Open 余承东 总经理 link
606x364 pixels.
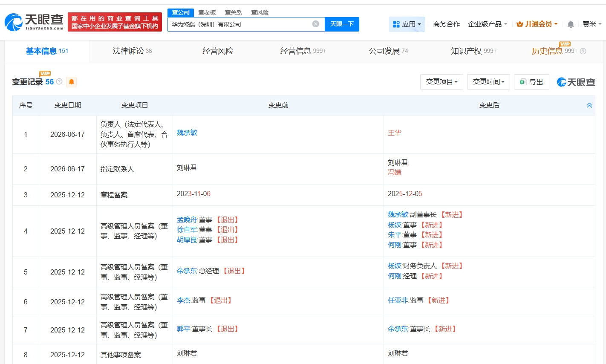click(x=187, y=271)
